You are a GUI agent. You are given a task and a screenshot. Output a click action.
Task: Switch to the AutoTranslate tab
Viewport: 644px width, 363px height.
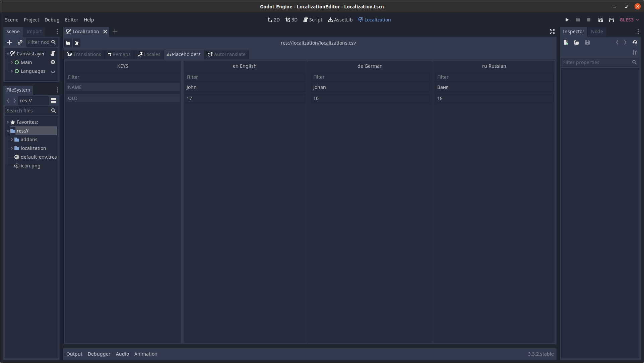click(227, 54)
